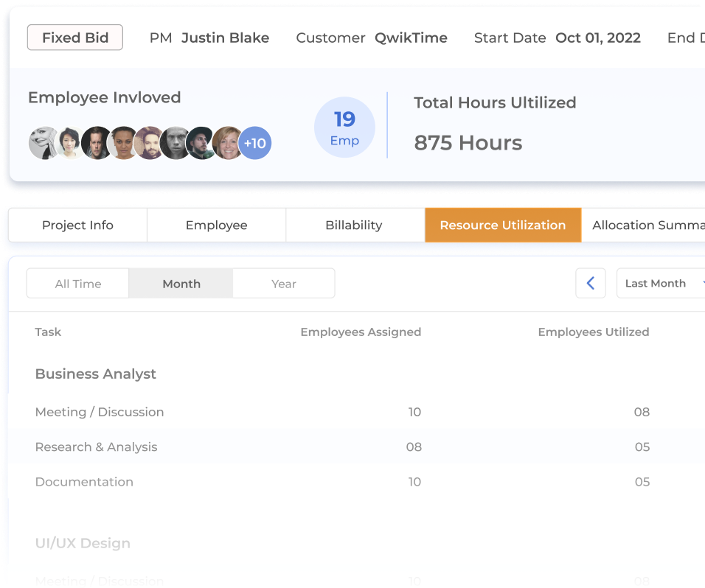
Task: Select the UI/UX Design group heading
Action: coord(83,544)
